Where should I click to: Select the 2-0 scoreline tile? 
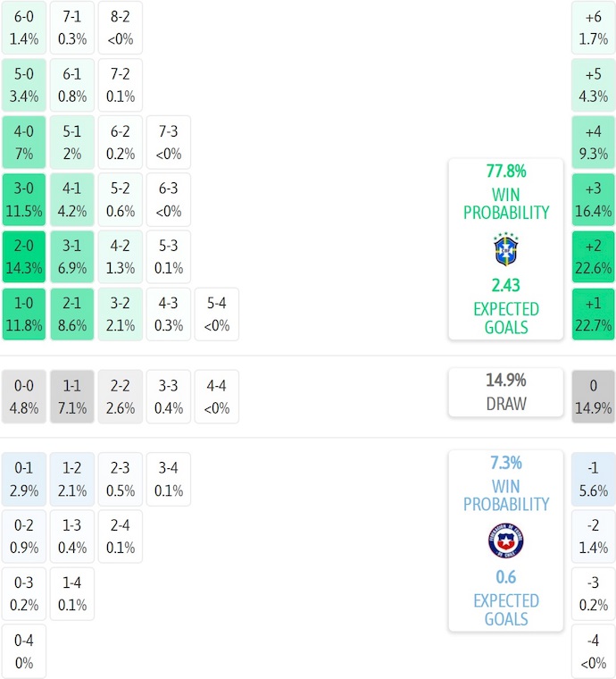24,257
